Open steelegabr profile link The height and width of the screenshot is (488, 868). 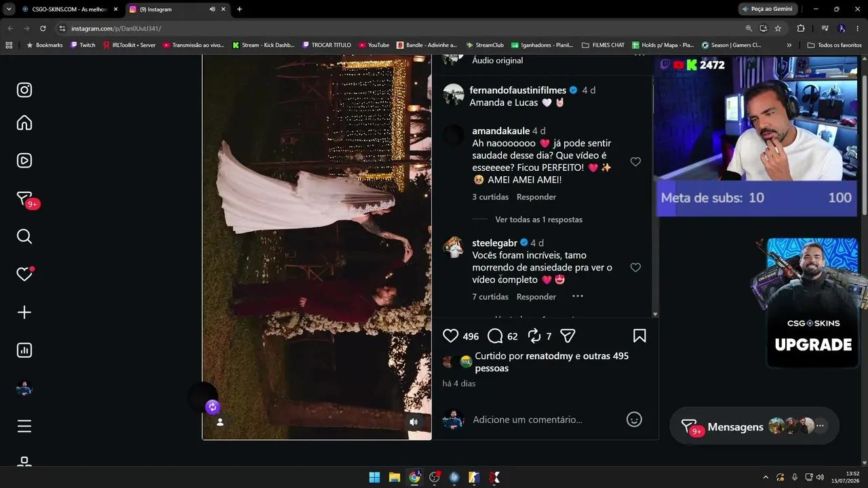point(495,243)
